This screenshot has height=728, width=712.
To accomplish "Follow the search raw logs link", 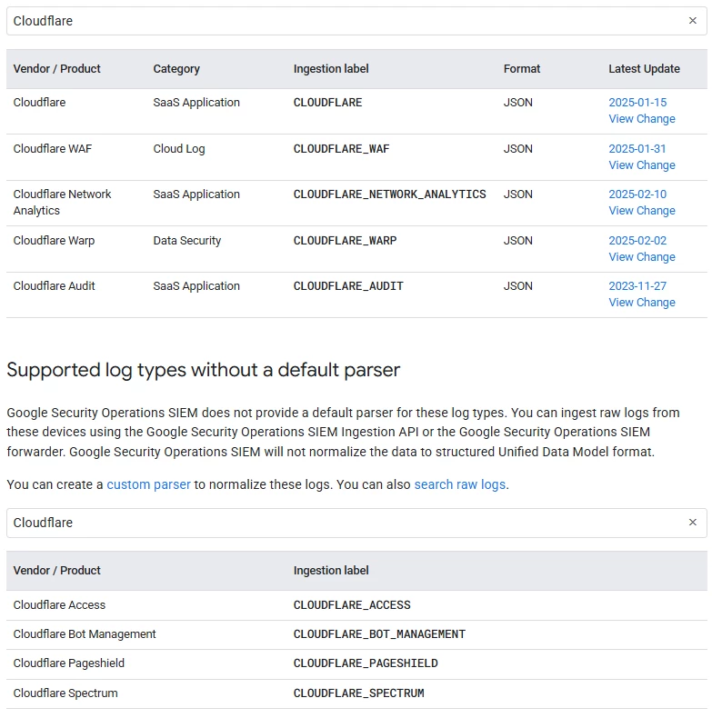I will coord(460,484).
